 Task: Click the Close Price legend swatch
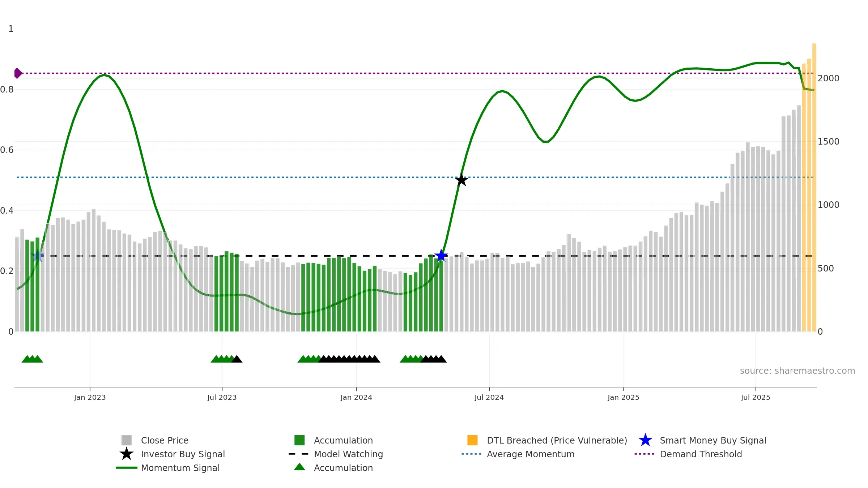[127, 440]
